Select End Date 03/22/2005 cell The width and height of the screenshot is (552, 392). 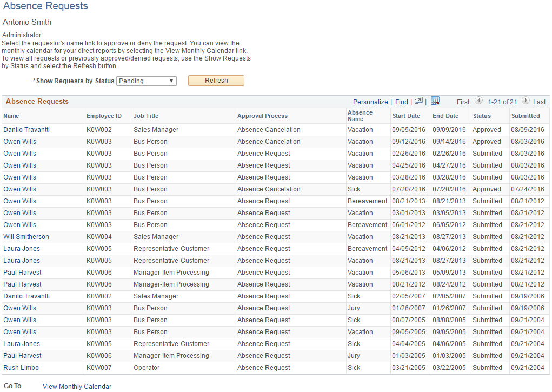449,368
